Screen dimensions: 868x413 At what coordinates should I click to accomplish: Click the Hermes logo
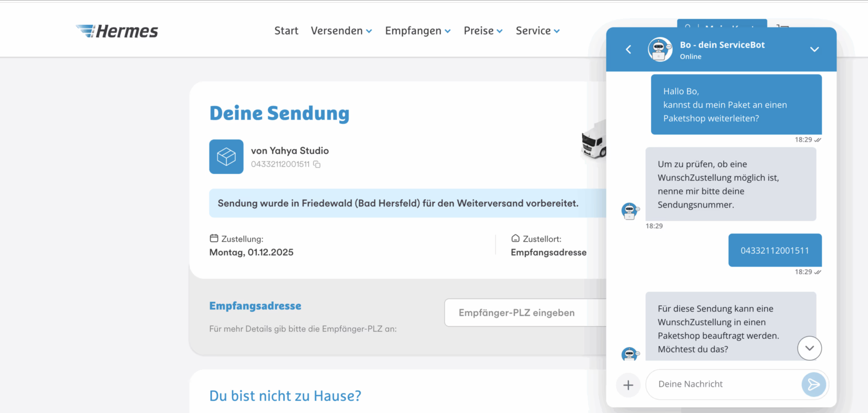pyautogui.click(x=117, y=31)
